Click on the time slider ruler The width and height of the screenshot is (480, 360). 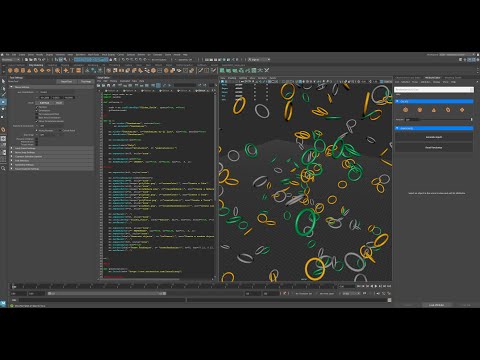click(x=173, y=286)
